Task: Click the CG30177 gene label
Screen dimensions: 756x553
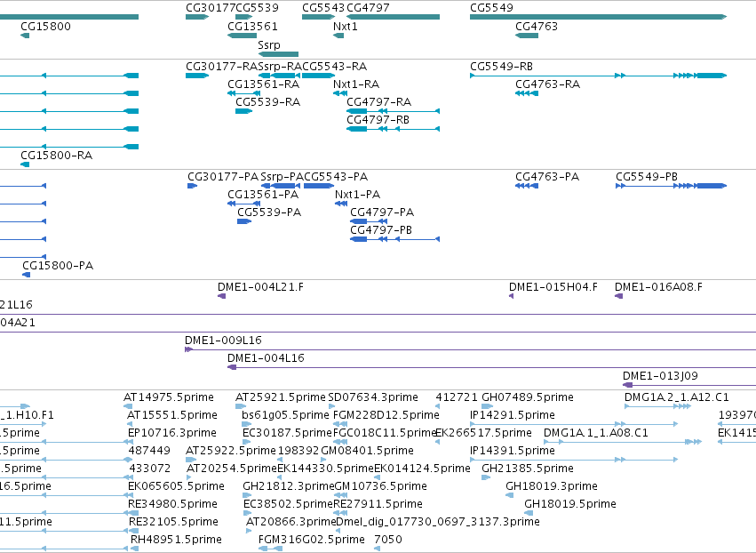Action: tap(211, 8)
